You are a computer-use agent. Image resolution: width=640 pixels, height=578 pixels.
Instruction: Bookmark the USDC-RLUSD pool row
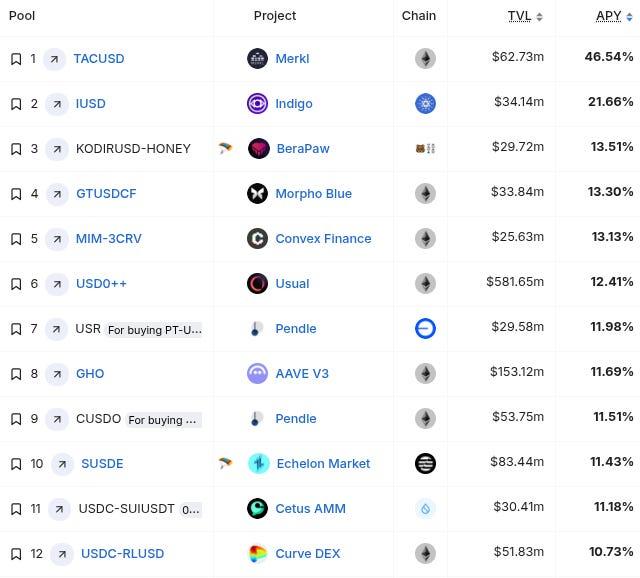pos(16,554)
